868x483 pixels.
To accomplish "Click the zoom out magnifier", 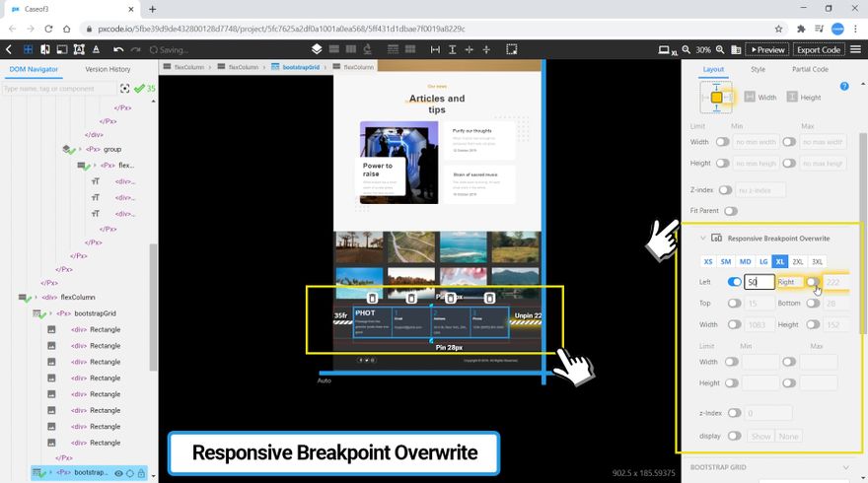I will coord(687,49).
